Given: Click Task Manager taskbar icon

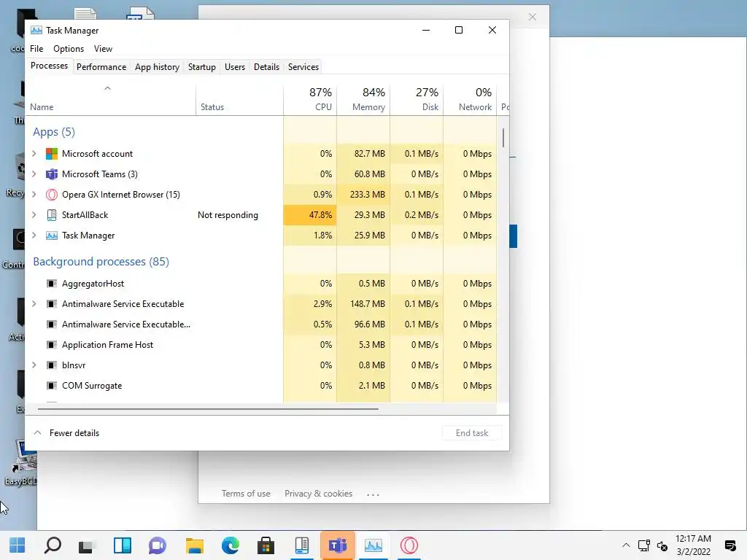Looking at the screenshot, I should (x=373, y=545).
